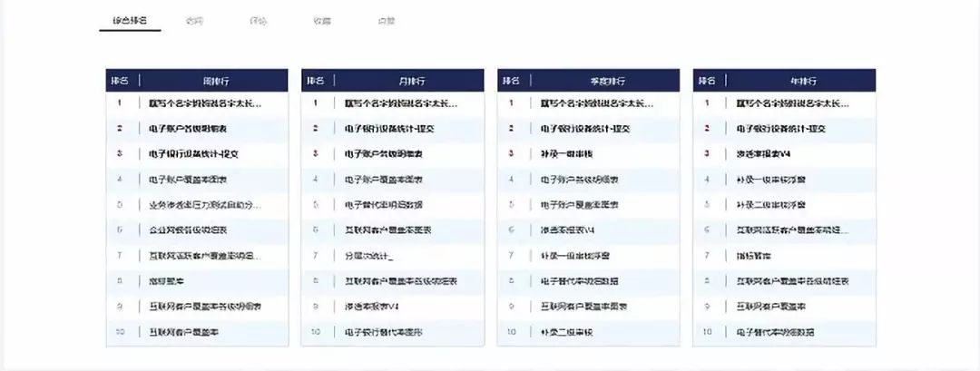Open rank 1 entry in 月排行 list

point(401,103)
